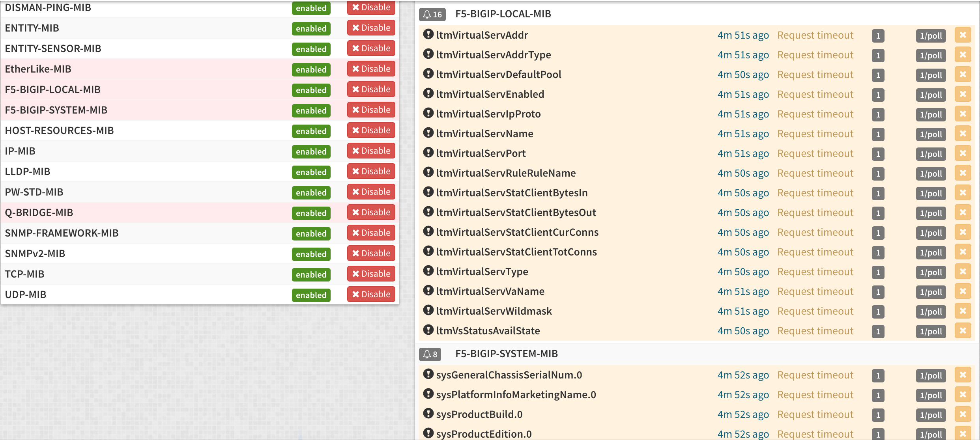Disable TCP-MIB

371,274
